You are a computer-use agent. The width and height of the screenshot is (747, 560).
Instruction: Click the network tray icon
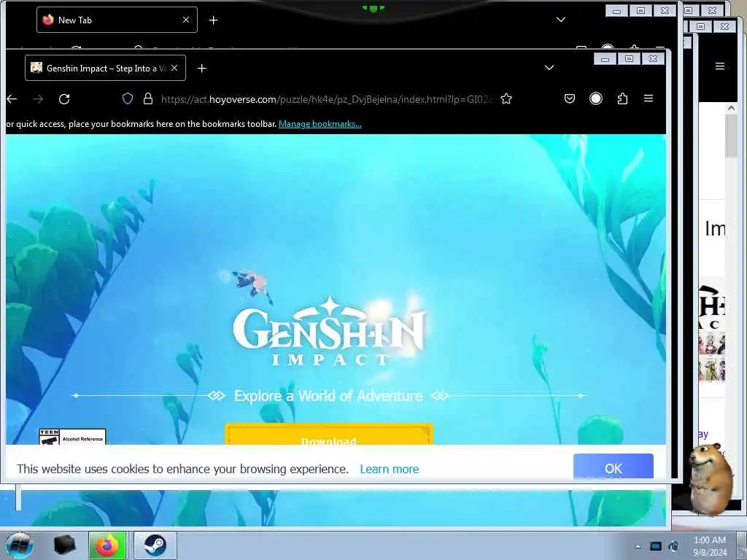(x=673, y=546)
